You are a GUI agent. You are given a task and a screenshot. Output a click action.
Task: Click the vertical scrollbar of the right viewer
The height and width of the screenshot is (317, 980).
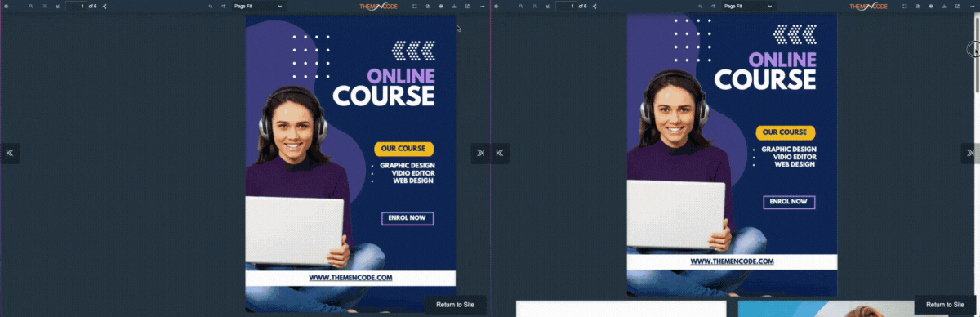[977, 163]
